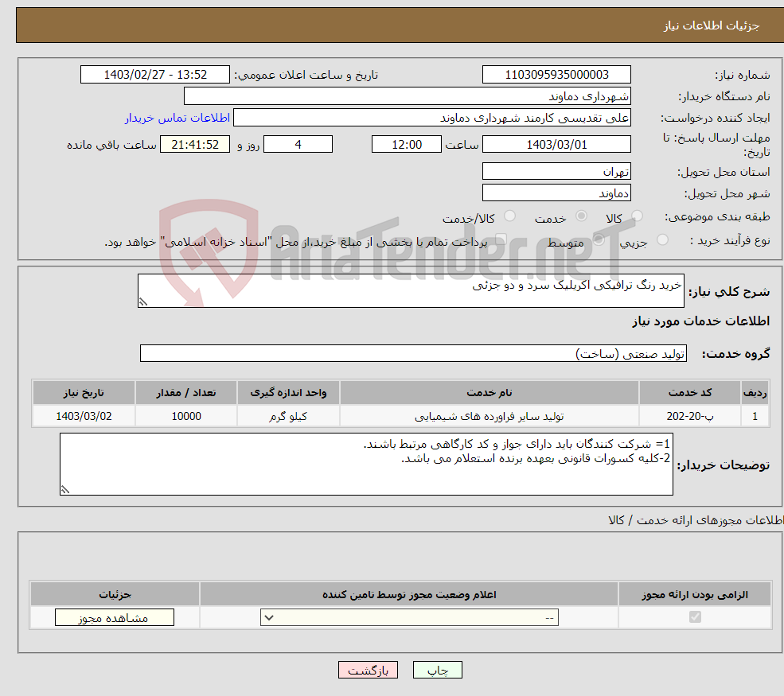The width and height of the screenshot is (784, 696).
Task: Click the resize handle of the description box
Action: coord(143,301)
